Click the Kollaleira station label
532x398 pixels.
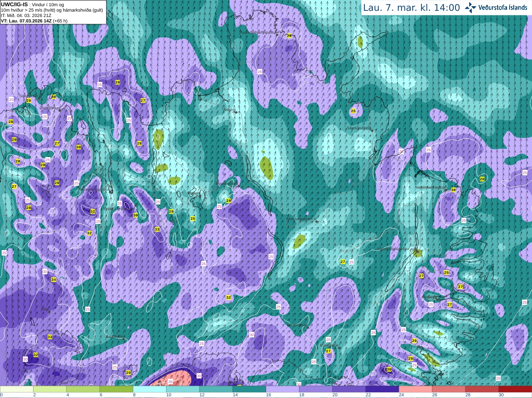pyautogui.click(x=429, y=297)
